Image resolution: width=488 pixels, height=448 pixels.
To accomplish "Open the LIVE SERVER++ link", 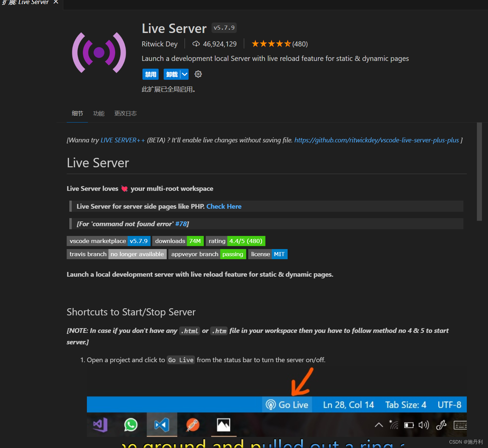I will pos(123,140).
